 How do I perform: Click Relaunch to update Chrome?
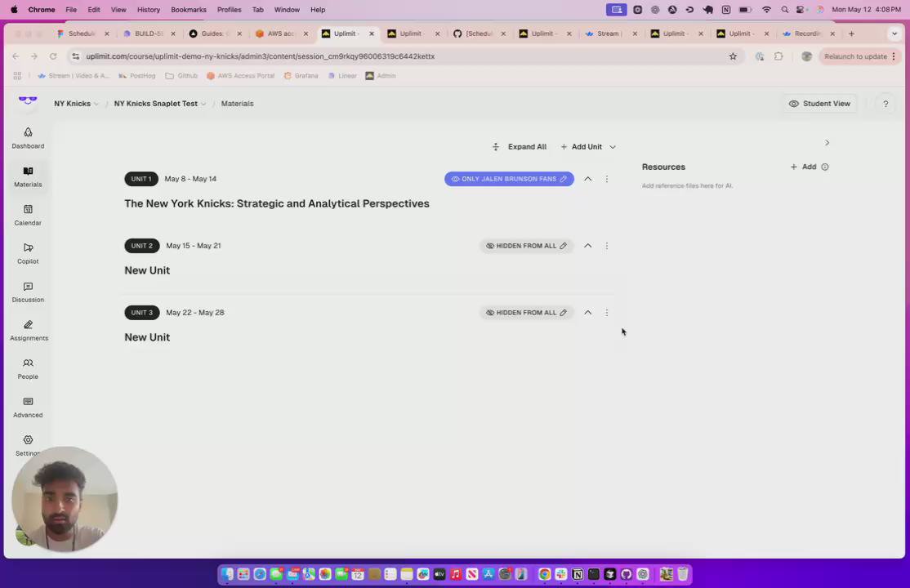point(861,56)
